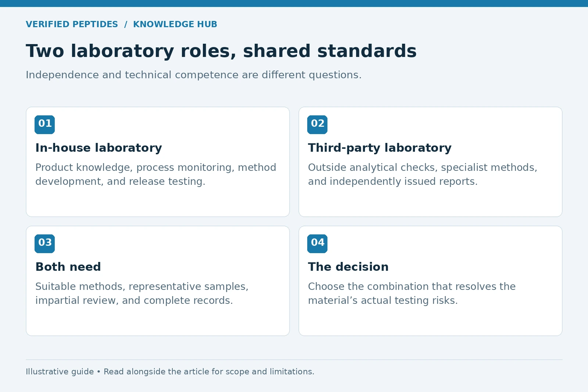
Task: Click the 01 number badge
Action: pyautogui.click(x=45, y=125)
